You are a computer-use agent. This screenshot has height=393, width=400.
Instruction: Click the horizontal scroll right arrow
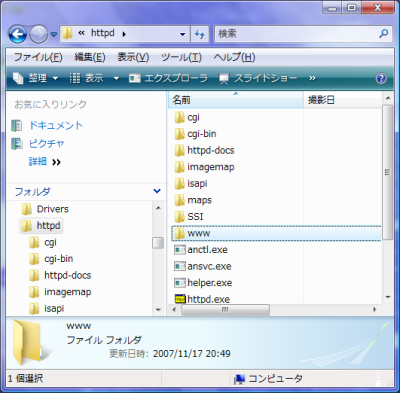(x=374, y=310)
